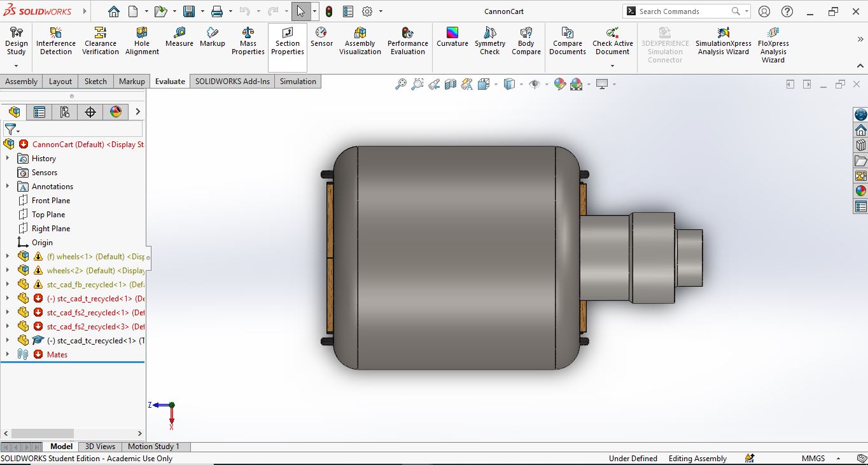
Task: Click Zoom to Fit in view toolbar
Action: (401, 84)
